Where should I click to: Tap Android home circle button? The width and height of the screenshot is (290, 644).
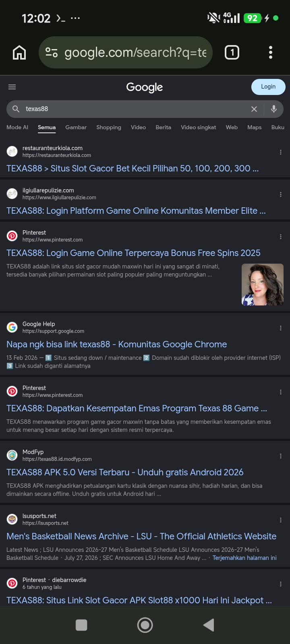(x=145, y=625)
